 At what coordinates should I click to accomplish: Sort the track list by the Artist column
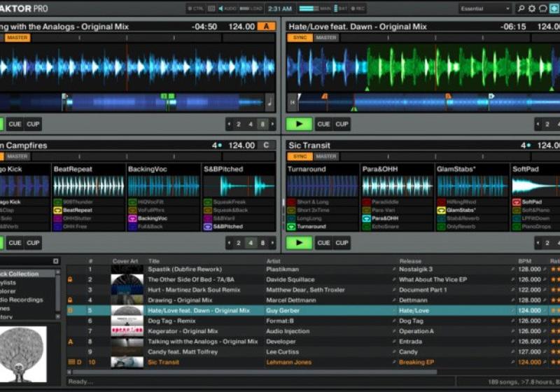point(273,261)
